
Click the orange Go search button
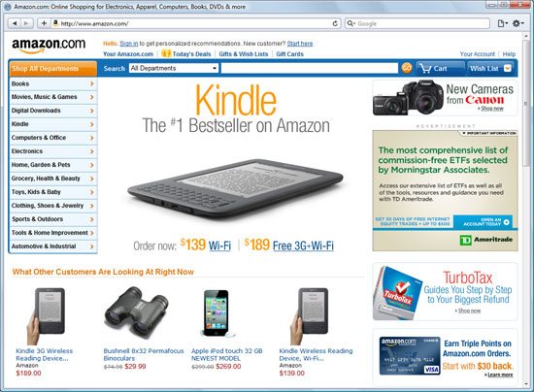pos(407,68)
